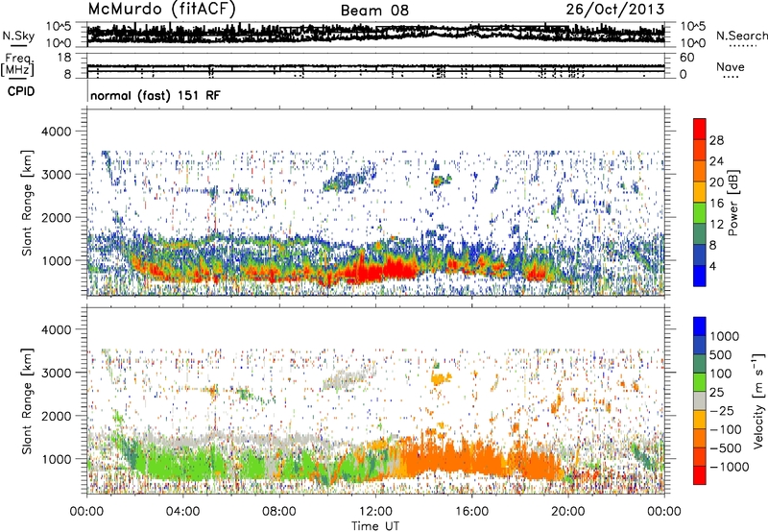This screenshot has width=768, height=532.
Task: Click the 4 value on power colorbar
Action: 712,266
